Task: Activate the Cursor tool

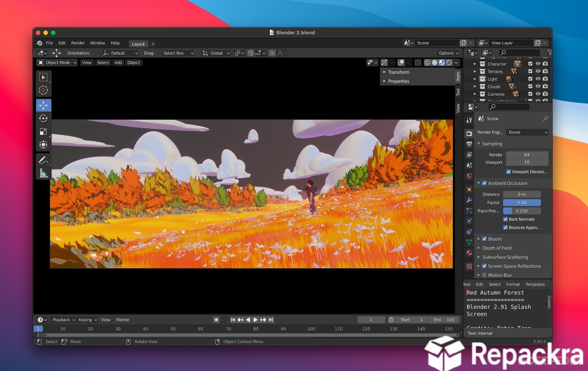Action: pyautogui.click(x=43, y=90)
